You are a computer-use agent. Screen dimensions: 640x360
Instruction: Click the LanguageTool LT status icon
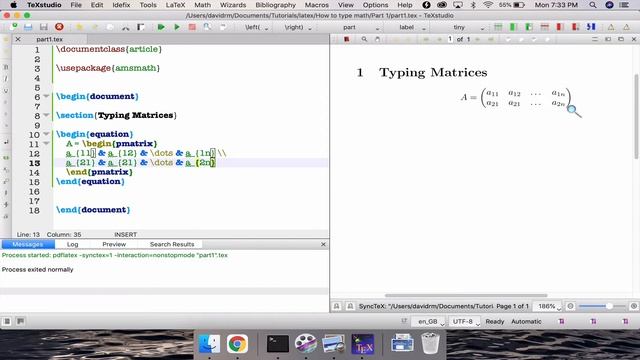tap(404, 321)
